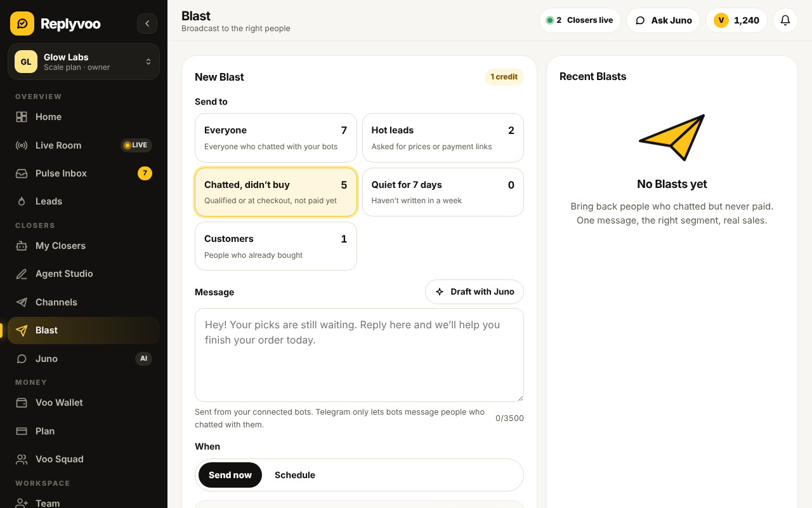Click Draft with Juno button

pos(475,292)
